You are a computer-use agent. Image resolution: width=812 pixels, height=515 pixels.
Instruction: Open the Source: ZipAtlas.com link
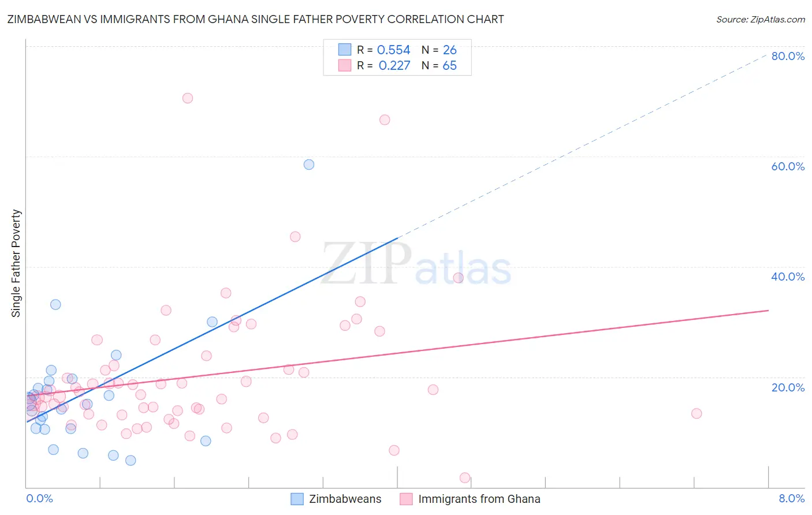click(x=761, y=19)
